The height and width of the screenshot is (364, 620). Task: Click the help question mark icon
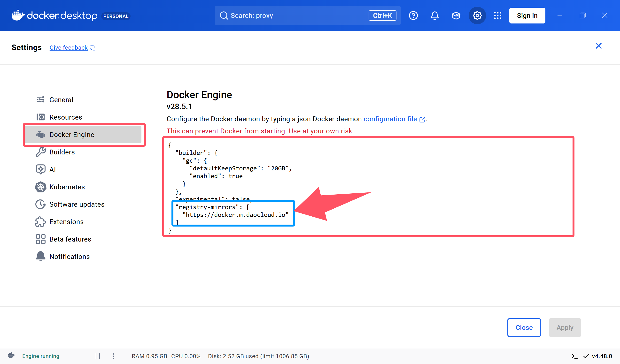point(413,15)
